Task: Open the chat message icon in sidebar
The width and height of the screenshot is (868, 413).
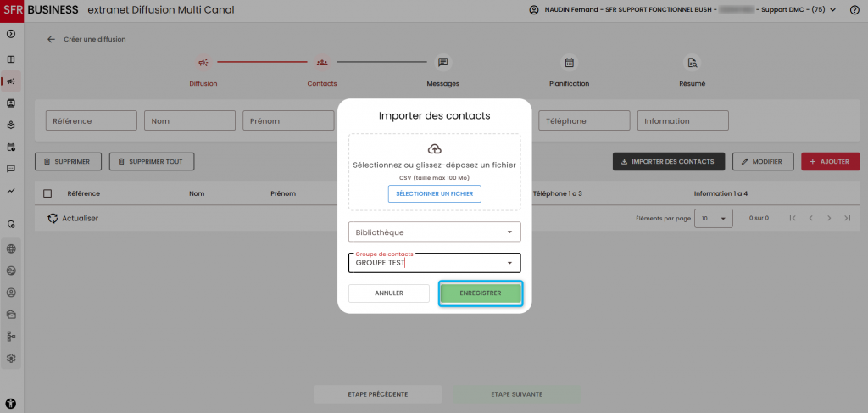Action: 11,169
